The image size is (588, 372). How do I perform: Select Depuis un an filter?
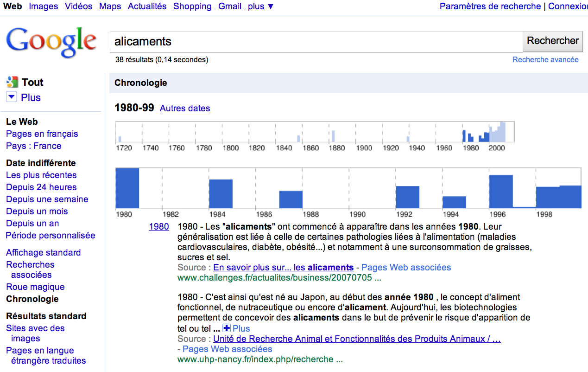tap(32, 224)
